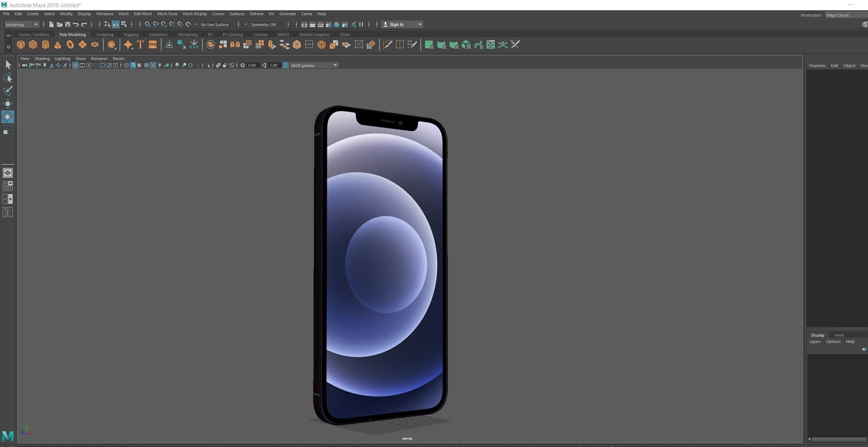Open the Modeling menu set dropdown
This screenshot has height=447, width=868.
pyautogui.click(x=22, y=24)
